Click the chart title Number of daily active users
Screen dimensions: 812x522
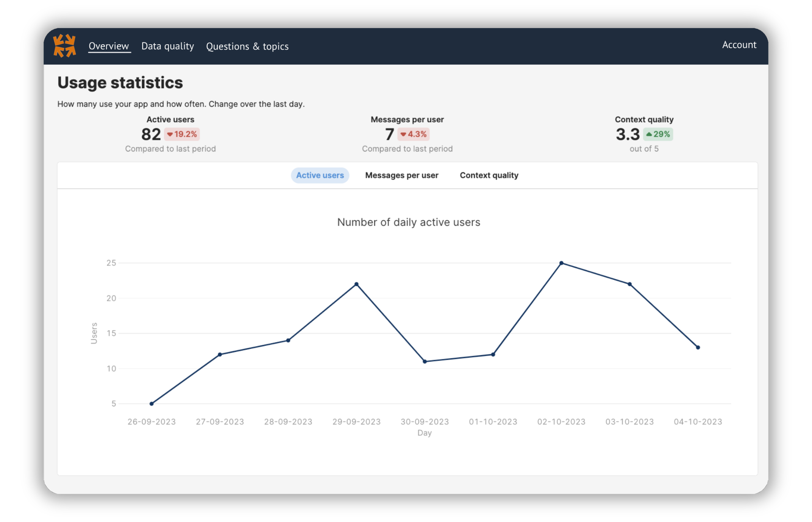tap(408, 222)
